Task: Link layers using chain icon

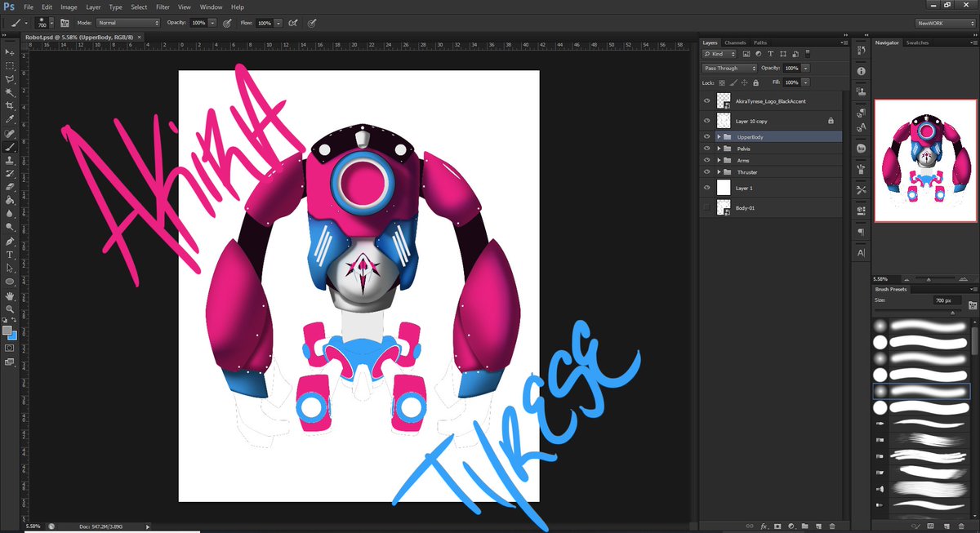Action: click(751, 526)
